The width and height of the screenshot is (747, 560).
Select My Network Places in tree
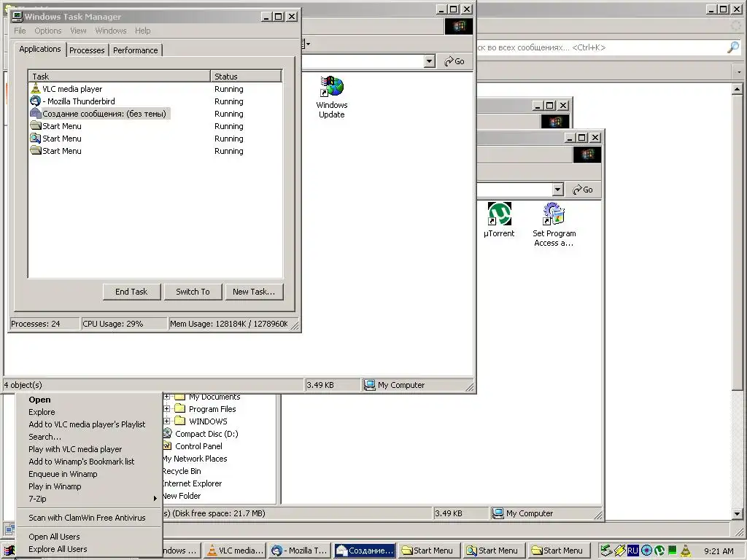pyautogui.click(x=195, y=459)
